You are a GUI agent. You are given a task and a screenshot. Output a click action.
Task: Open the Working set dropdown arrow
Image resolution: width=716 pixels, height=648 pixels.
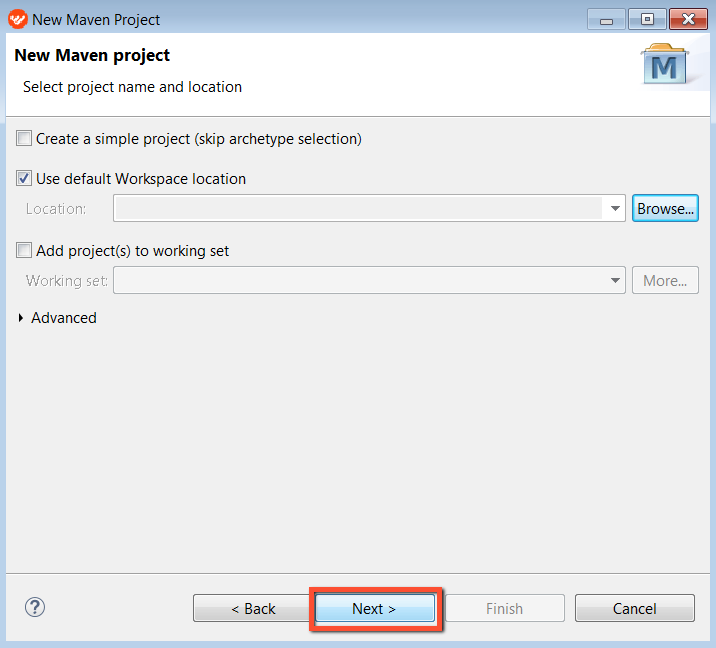pyautogui.click(x=615, y=280)
